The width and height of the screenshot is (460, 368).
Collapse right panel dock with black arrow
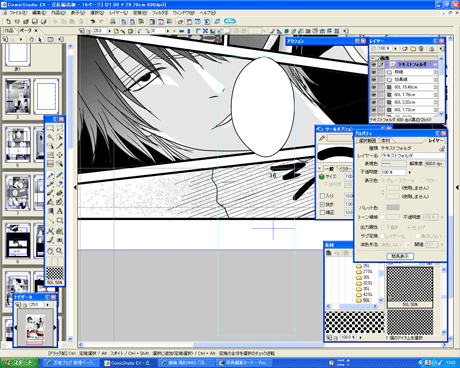pyautogui.click(x=457, y=187)
